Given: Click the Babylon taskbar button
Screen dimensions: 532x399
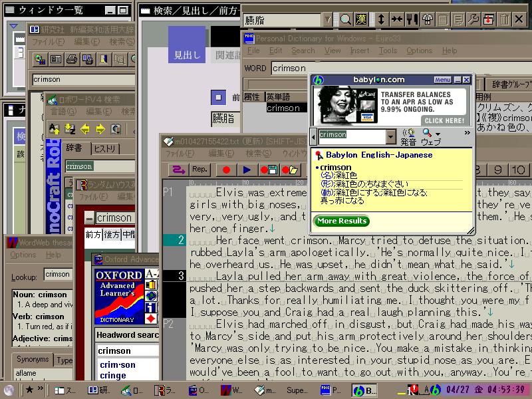Looking at the screenshot, I should [364, 390].
